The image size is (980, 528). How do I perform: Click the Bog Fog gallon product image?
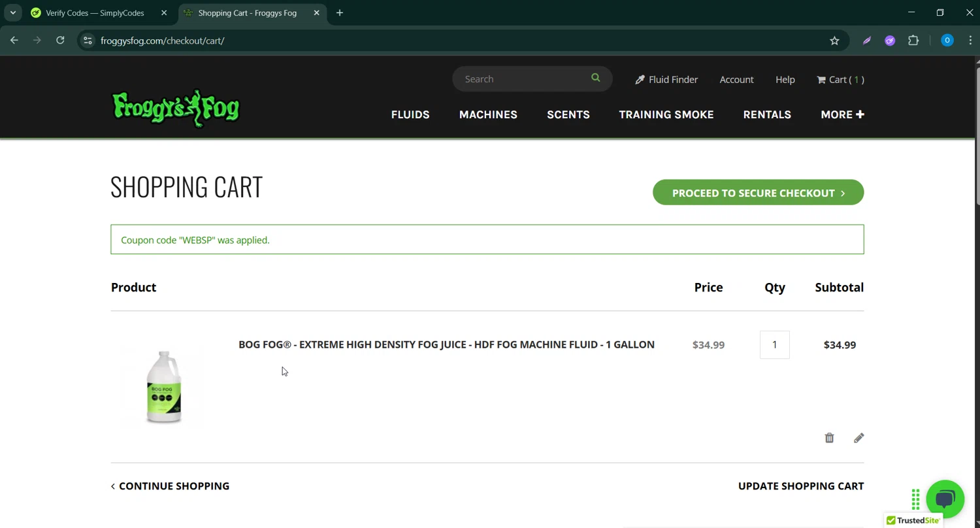tap(164, 387)
